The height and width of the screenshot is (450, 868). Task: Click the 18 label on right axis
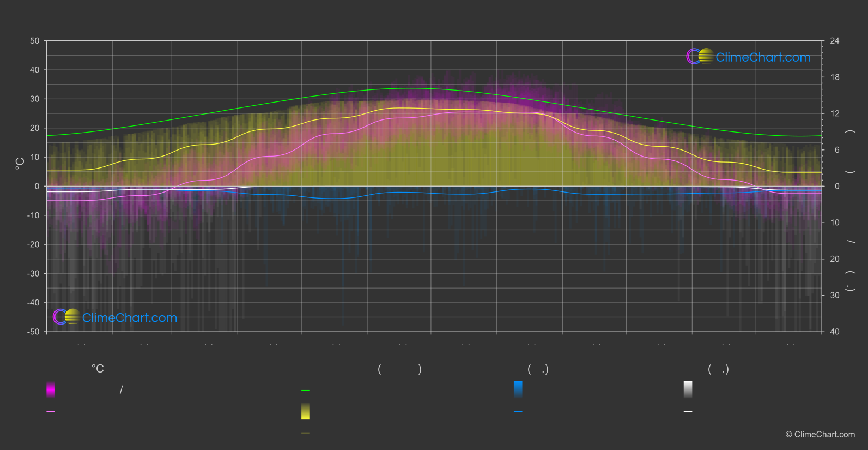[x=835, y=77]
